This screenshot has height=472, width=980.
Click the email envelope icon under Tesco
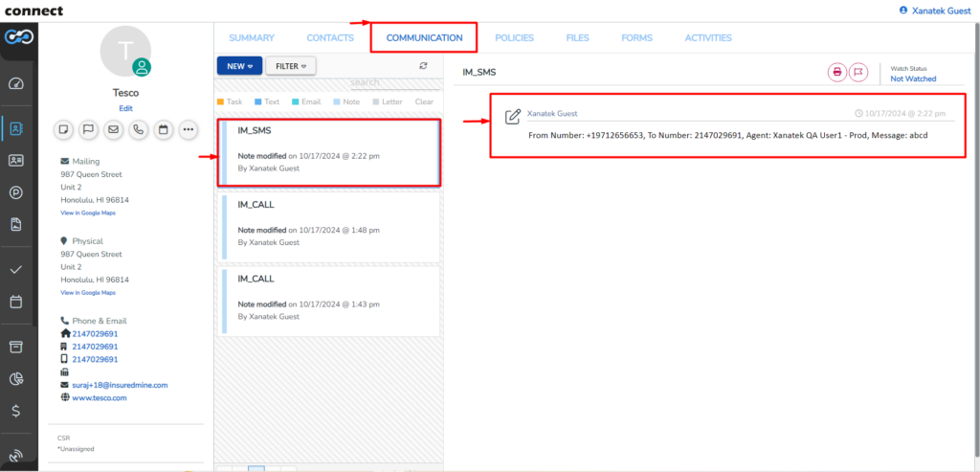[113, 130]
